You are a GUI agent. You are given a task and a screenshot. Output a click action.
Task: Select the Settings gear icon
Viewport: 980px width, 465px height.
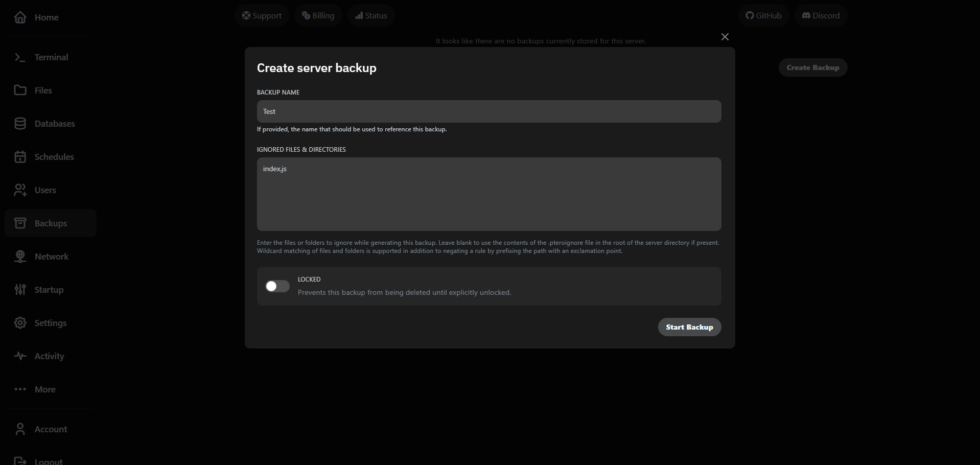[x=19, y=322]
